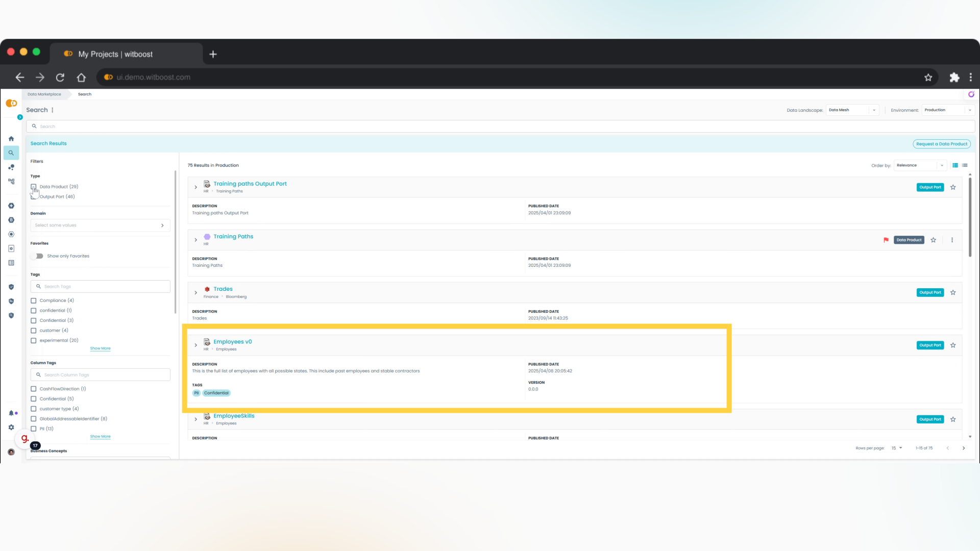
Task: Expand the Employees v0 row chevron
Action: point(195,345)
